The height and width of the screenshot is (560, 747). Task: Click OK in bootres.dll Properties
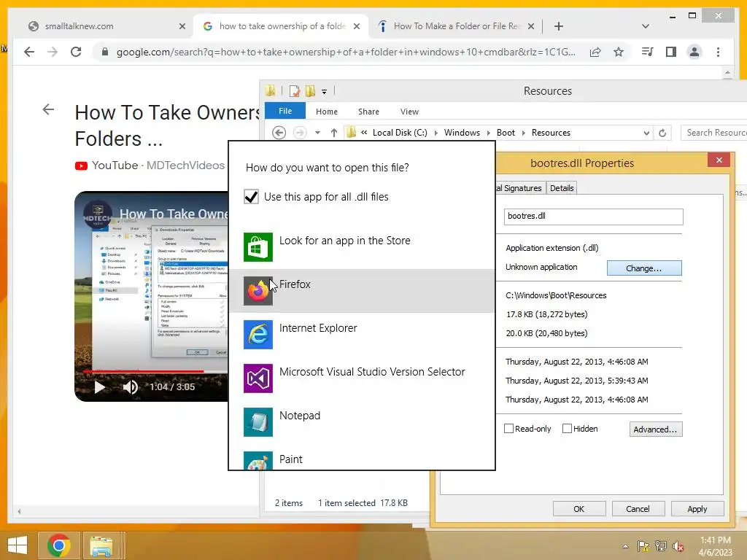click(x=578, y=508)
